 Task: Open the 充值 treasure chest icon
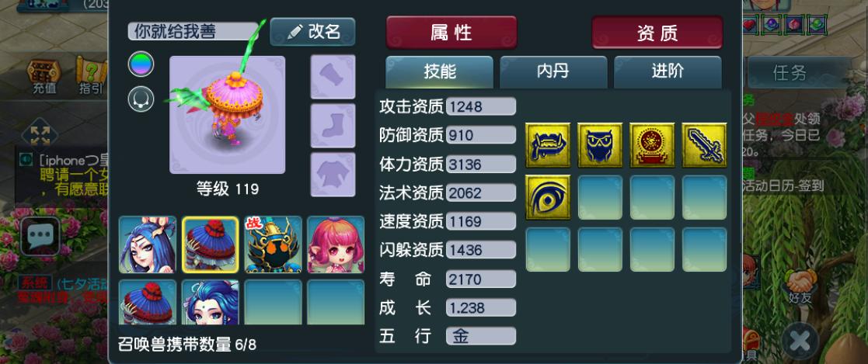tap(44, 75)
